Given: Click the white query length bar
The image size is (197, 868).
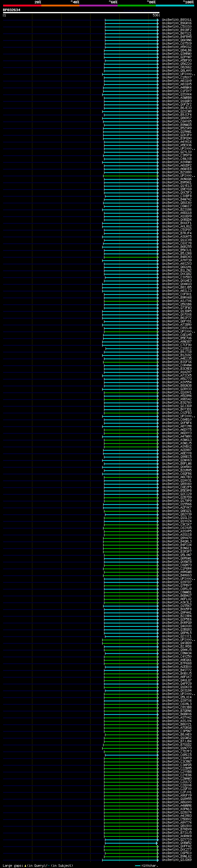Looking at the screenshot, I should tap(81, 12).
